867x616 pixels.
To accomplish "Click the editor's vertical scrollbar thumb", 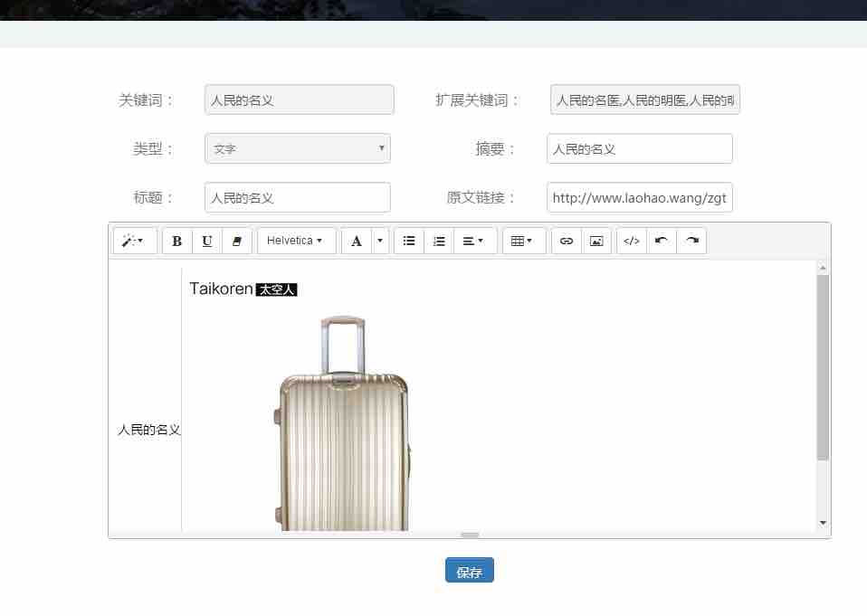I will (823, 366).
